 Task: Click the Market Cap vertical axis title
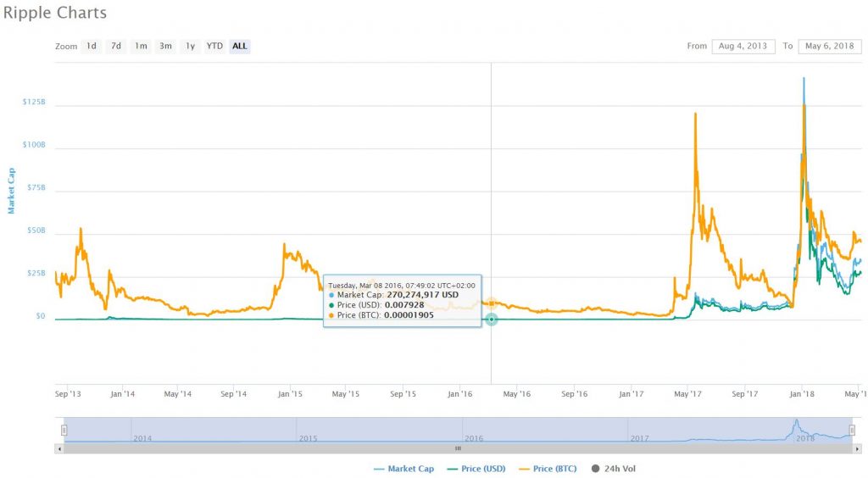(11, 191)
